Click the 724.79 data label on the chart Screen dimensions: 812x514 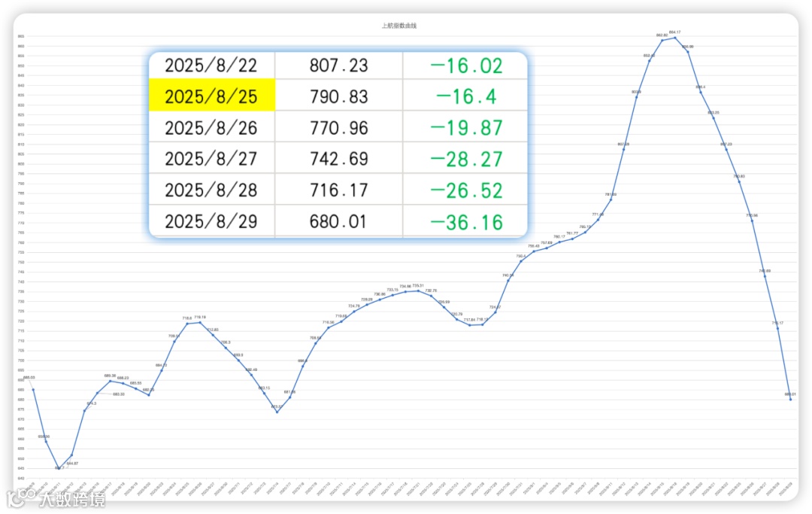353,306
